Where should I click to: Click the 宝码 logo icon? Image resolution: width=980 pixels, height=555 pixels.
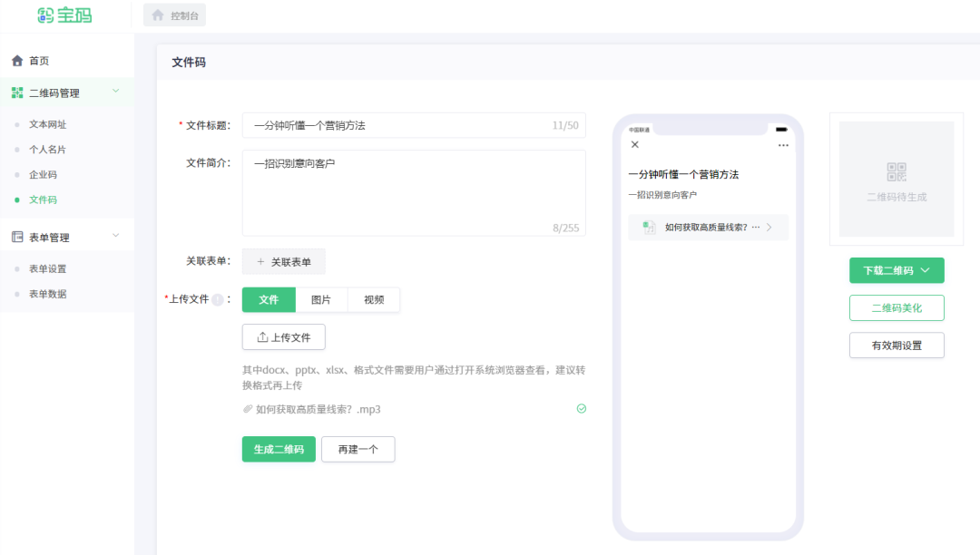[45, 15]
